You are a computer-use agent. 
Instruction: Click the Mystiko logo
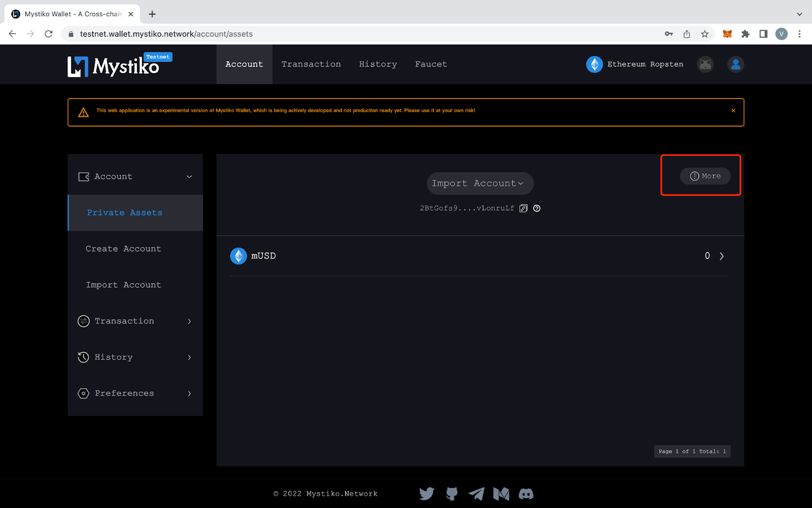[x=113, y=66]
